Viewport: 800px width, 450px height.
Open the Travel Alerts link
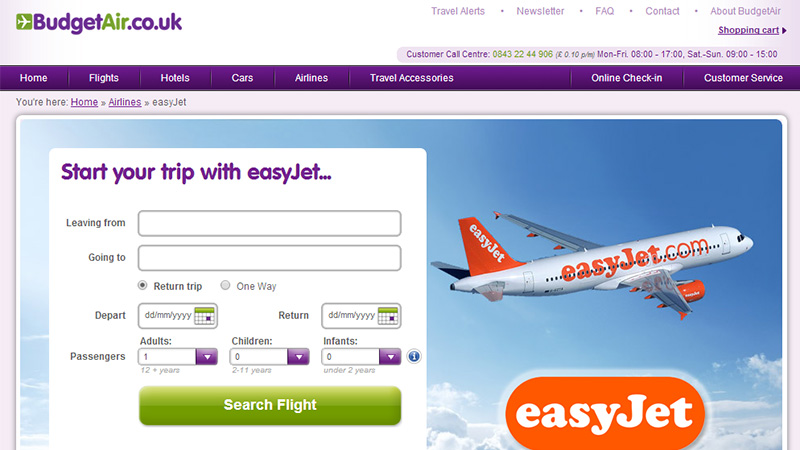click(x=458, y=11)
